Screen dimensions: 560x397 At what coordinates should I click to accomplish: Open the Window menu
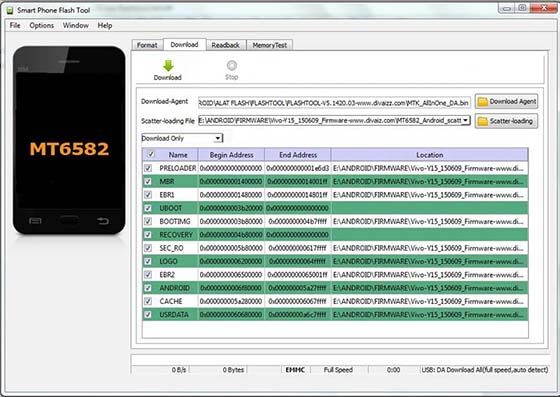76,25
